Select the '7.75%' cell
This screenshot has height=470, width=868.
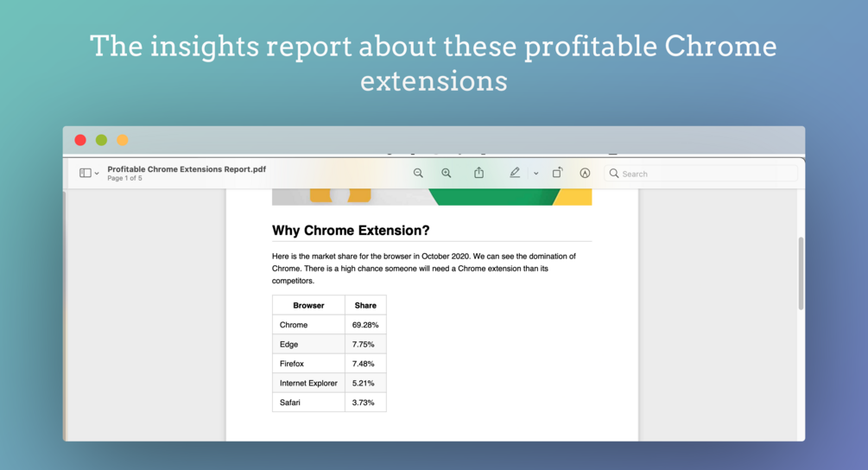(365, 345)
